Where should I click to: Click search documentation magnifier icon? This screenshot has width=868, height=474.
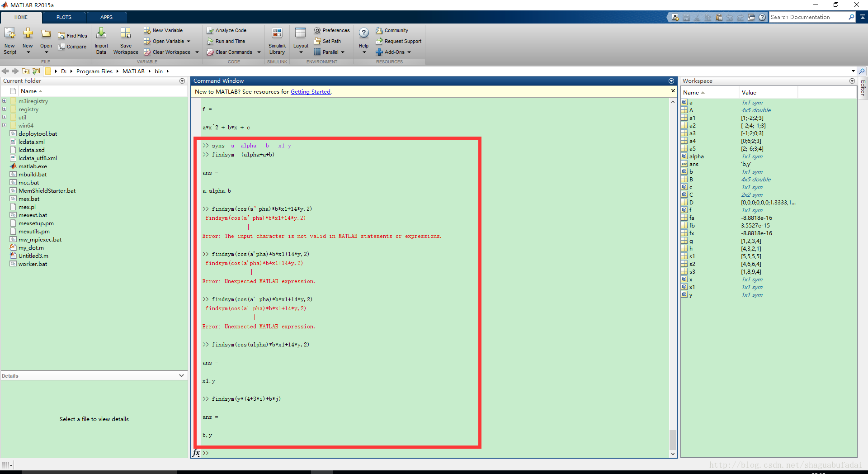tap(851, 17)
